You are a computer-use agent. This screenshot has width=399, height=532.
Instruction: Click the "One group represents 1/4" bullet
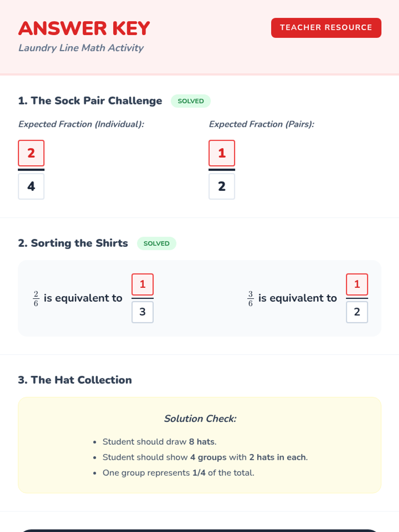pos(178,473)
